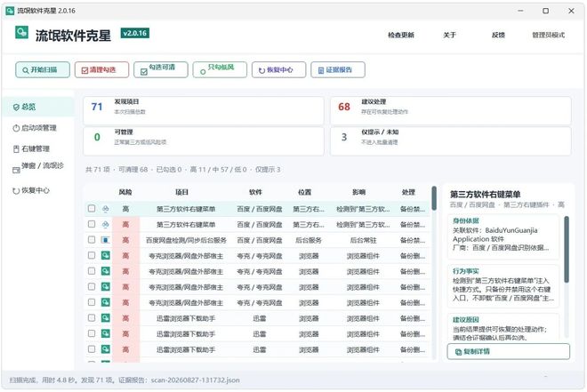Click the 位置 column header

305,192
